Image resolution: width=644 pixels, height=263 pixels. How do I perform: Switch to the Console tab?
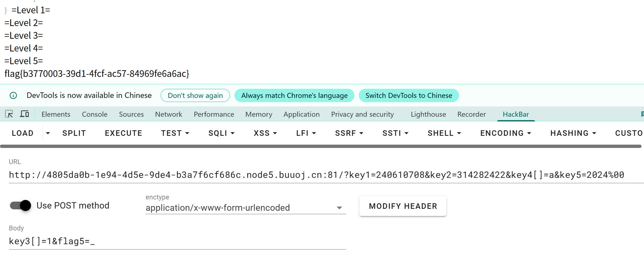94,114
